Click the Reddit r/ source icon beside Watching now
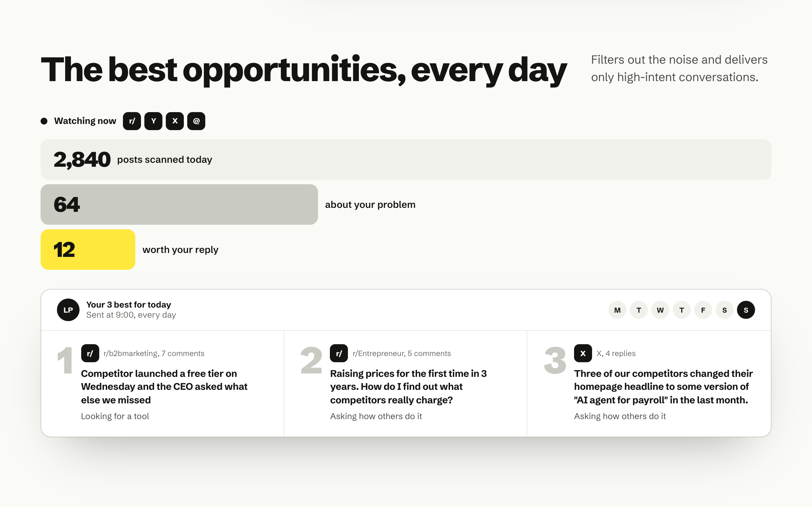The image size is (812, 507). tap(132, 121)
